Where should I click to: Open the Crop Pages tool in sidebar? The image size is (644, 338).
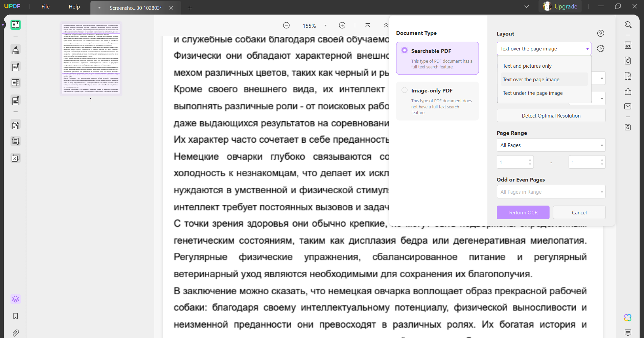click(x=16, y=141)
